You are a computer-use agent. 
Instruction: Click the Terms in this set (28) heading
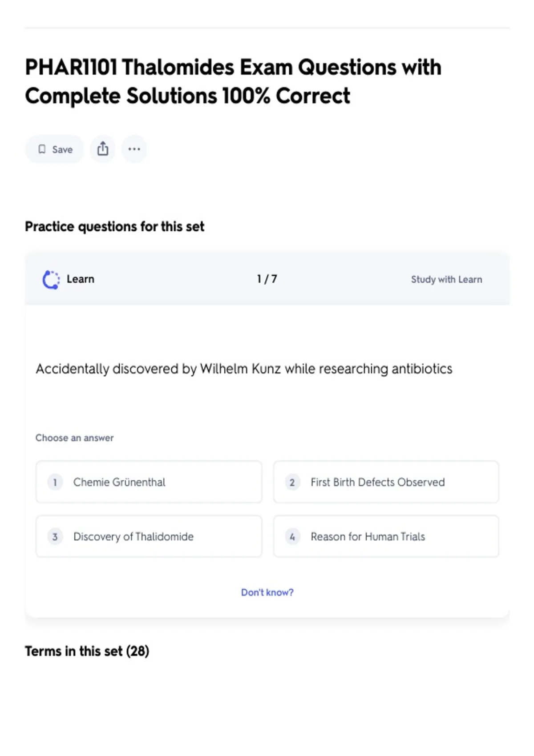87,651
